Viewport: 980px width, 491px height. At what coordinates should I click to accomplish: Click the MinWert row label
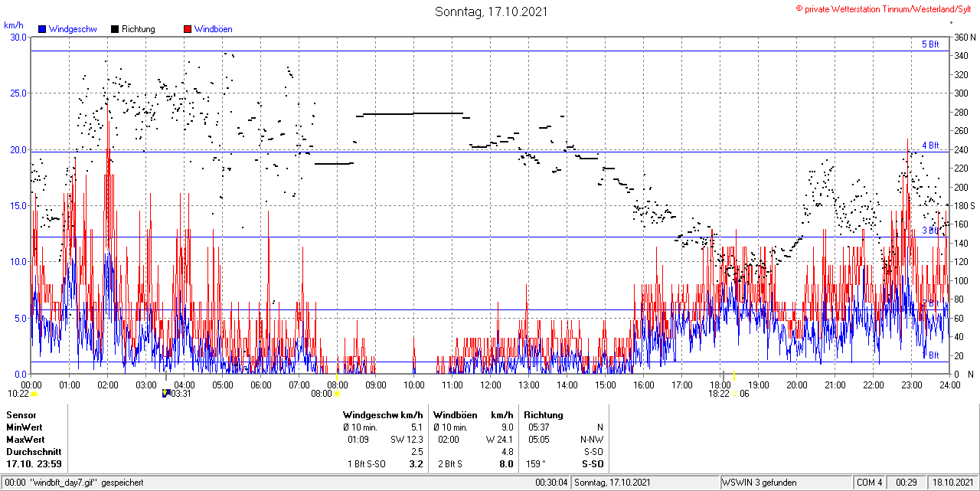(25, 427)
